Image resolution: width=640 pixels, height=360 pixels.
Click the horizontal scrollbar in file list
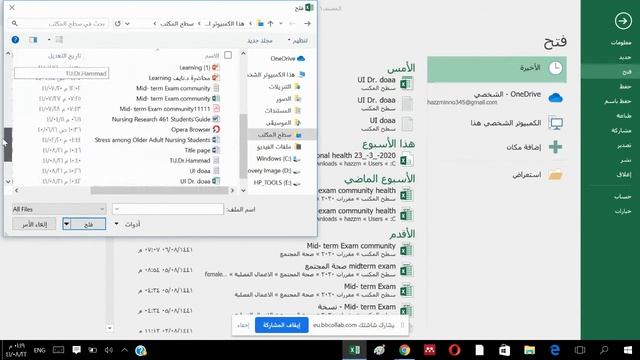[x=159, y=190]
